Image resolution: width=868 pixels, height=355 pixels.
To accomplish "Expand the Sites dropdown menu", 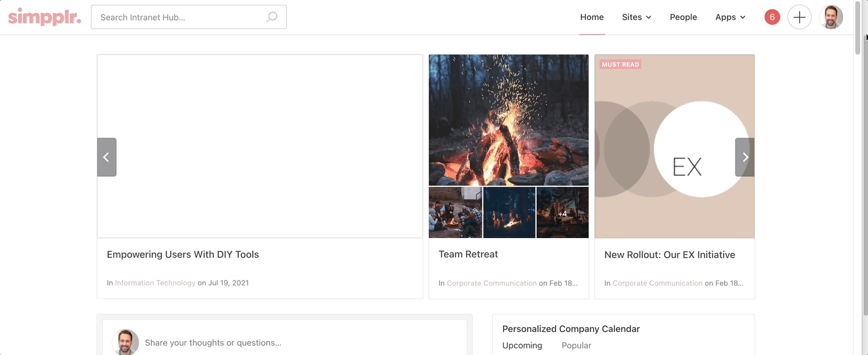I will coord(636,17).
